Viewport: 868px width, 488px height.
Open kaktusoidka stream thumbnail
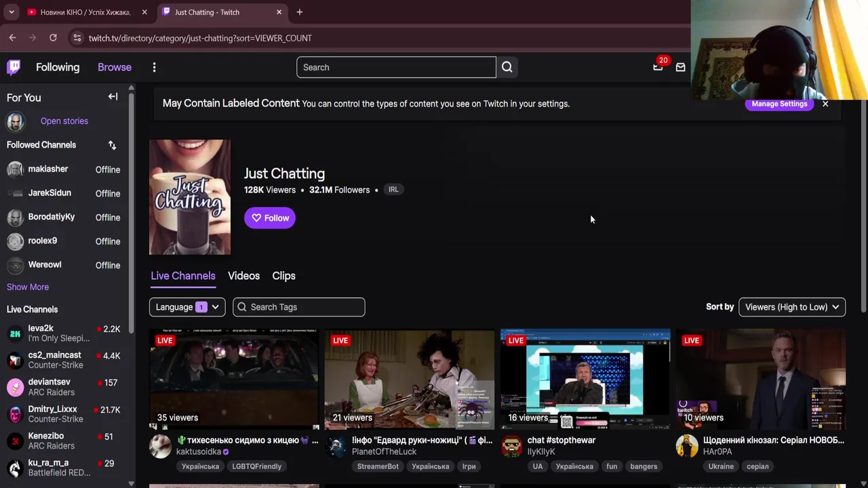pos(234,380)
